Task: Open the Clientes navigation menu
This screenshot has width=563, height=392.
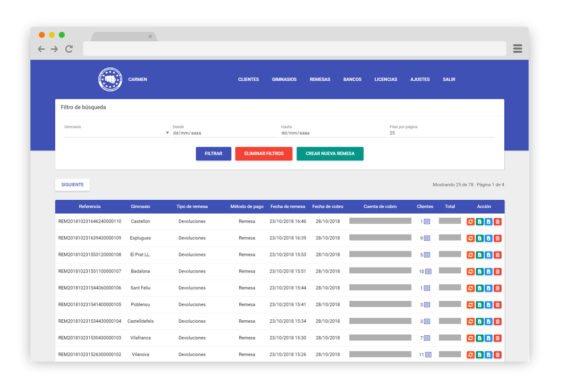Action: coord(249,79)
